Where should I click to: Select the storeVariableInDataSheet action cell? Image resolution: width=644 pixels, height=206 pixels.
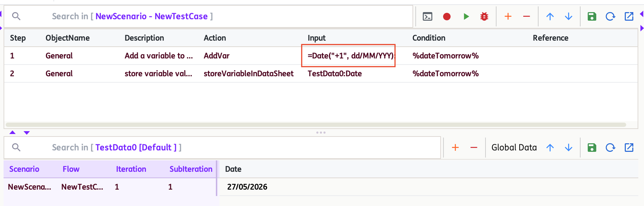coord(249,74)
